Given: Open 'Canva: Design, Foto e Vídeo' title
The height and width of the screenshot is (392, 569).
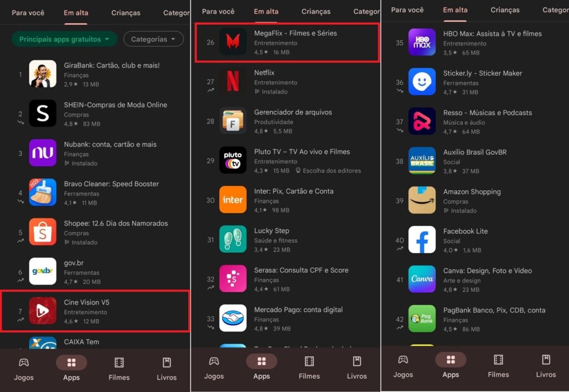Looking at the screenshot, I should coord(487,271).
